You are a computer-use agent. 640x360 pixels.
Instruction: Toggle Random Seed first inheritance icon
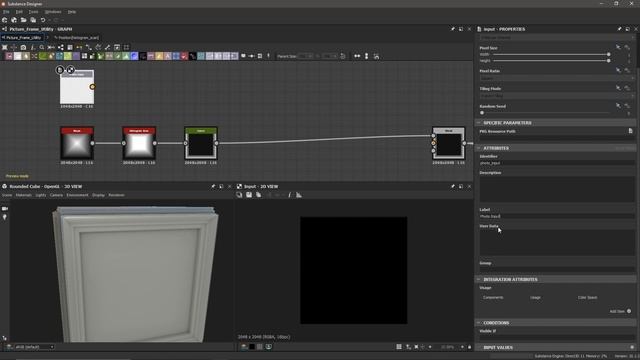point(618,106)
